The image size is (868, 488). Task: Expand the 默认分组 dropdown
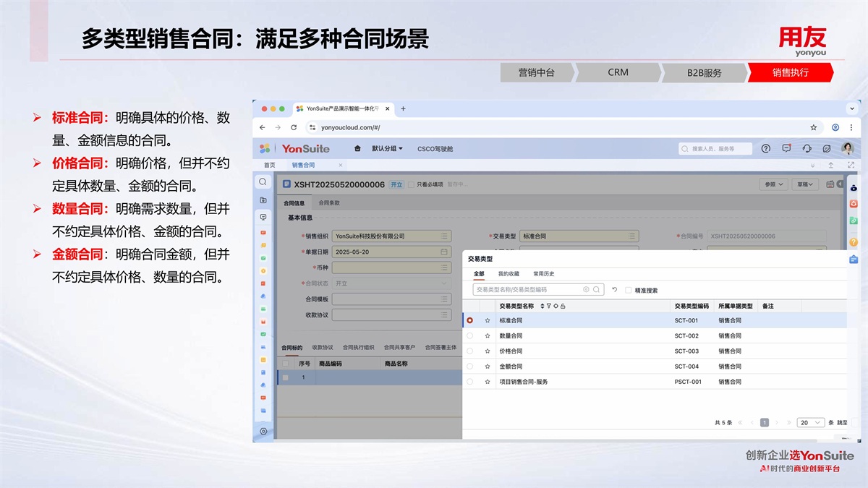coord(387,149)
